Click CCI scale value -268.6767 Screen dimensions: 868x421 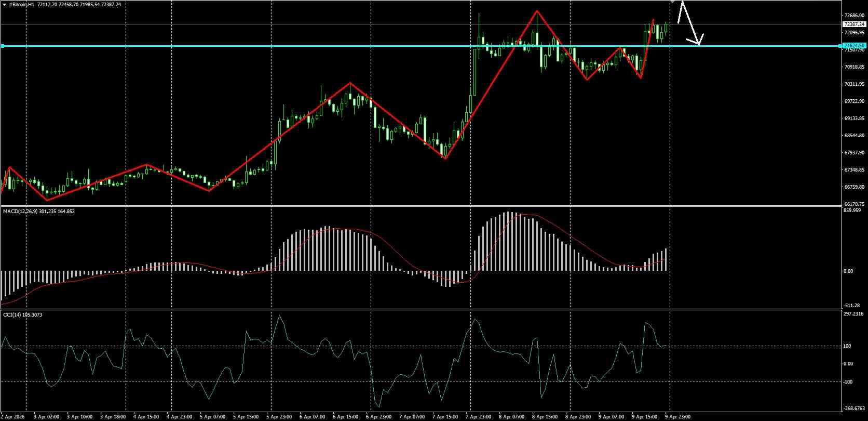pyautogui.click(x=854, y=409)
